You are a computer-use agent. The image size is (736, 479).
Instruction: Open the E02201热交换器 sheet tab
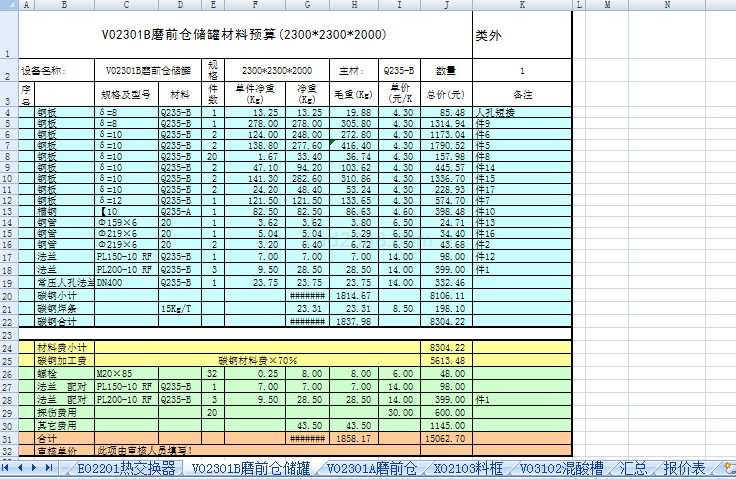(127, 468)
